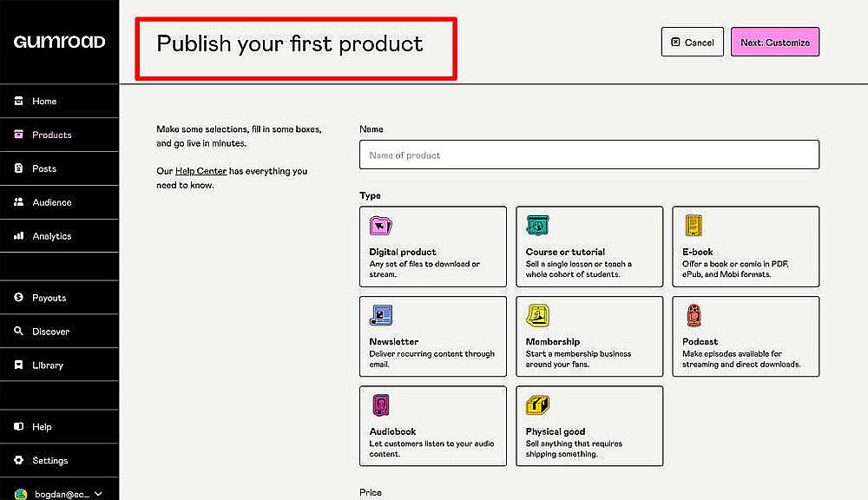The height and width of the screenshot is (500, 868).
Task: Click the Name of product field
Action: [589, 155]
